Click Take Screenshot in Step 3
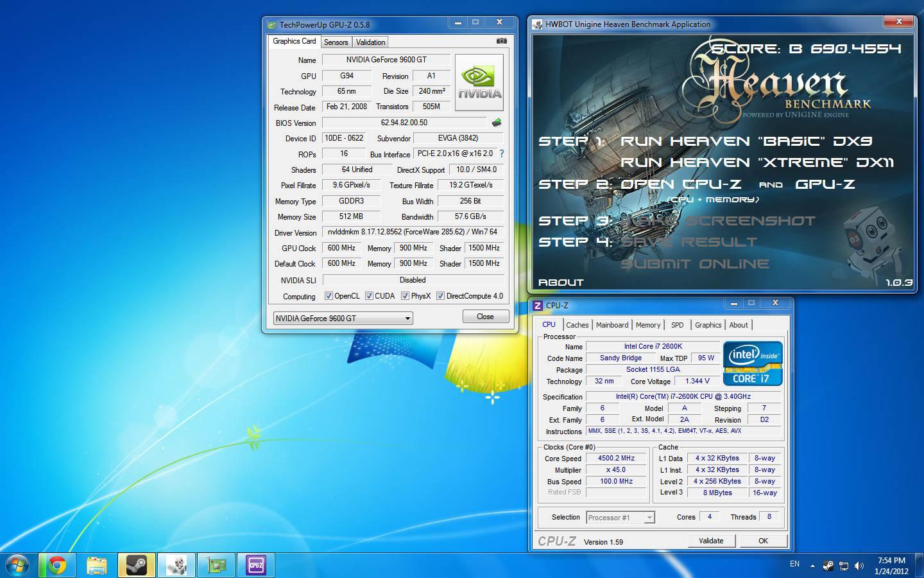This screenshot has width=924, height=578. 717,221
